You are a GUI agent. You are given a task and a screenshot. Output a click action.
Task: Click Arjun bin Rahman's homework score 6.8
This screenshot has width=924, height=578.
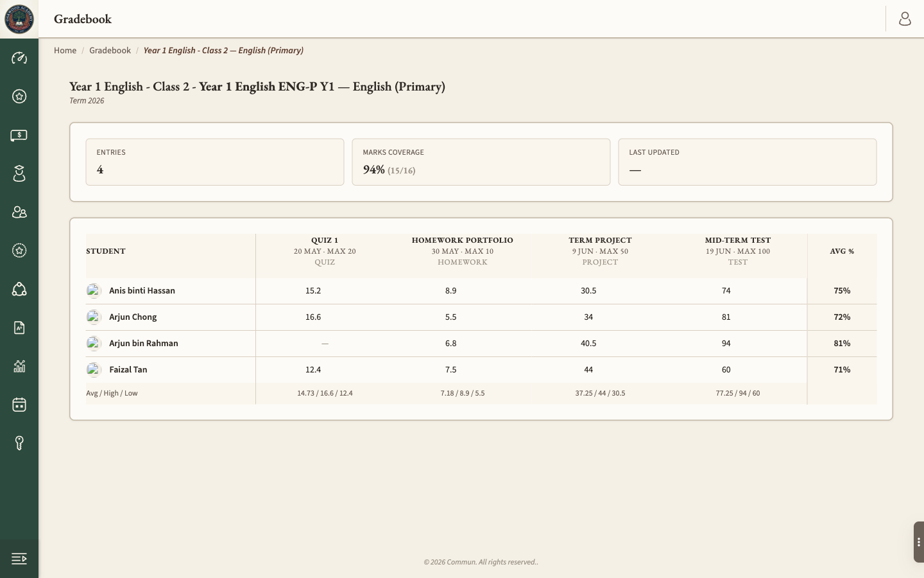click(451, 343)
